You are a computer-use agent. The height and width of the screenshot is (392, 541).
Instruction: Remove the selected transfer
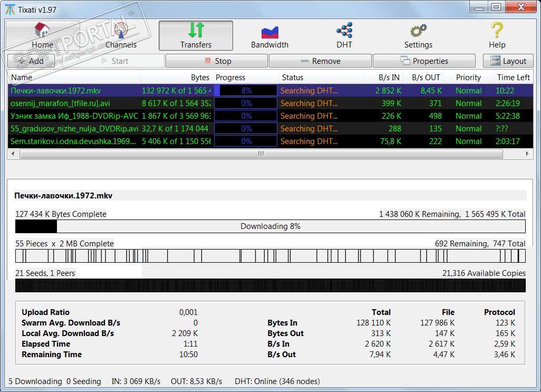pos(320,61)
